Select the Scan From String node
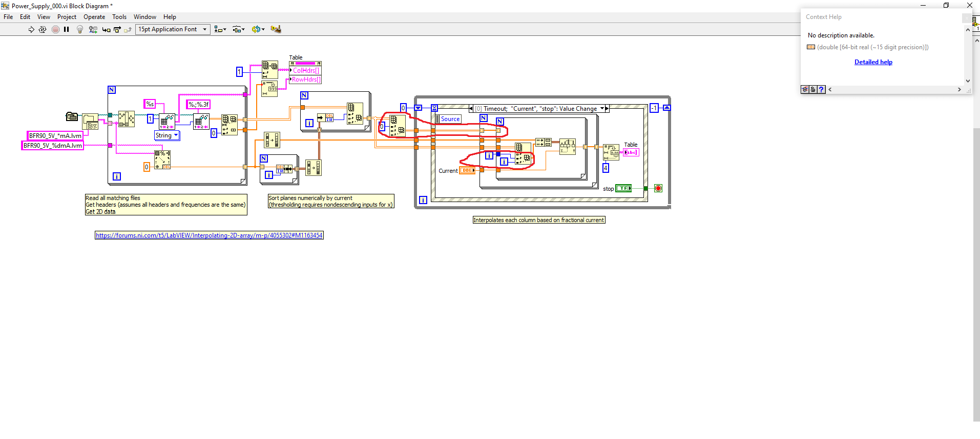This screenshot has height=439, width=980. 162,159
